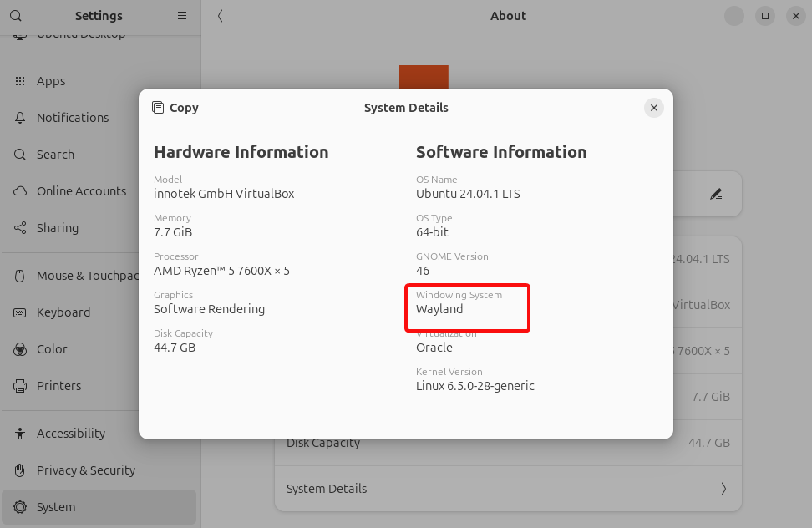This screenshot has width=812, height=528.
Task: Click the Privacy & Security hand icon
Action: point(20,470)
